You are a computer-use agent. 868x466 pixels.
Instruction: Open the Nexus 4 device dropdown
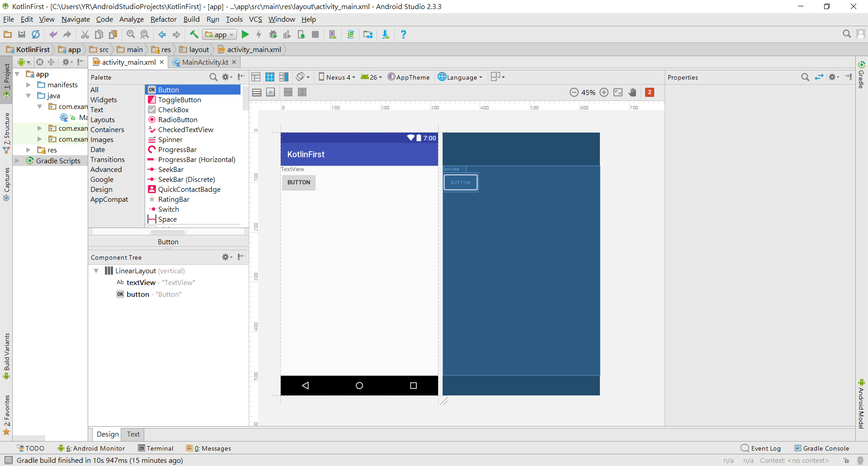[x=337, y=77]
